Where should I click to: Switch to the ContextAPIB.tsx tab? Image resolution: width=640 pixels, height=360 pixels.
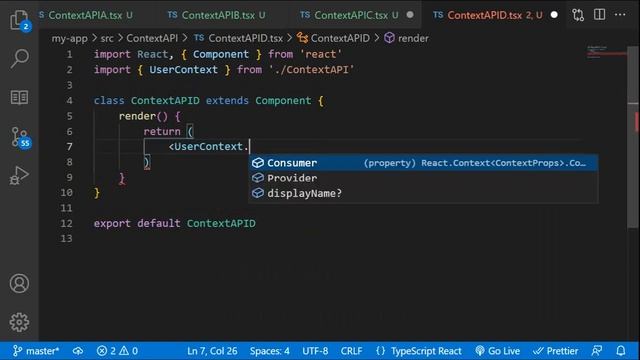pos(216,15)
